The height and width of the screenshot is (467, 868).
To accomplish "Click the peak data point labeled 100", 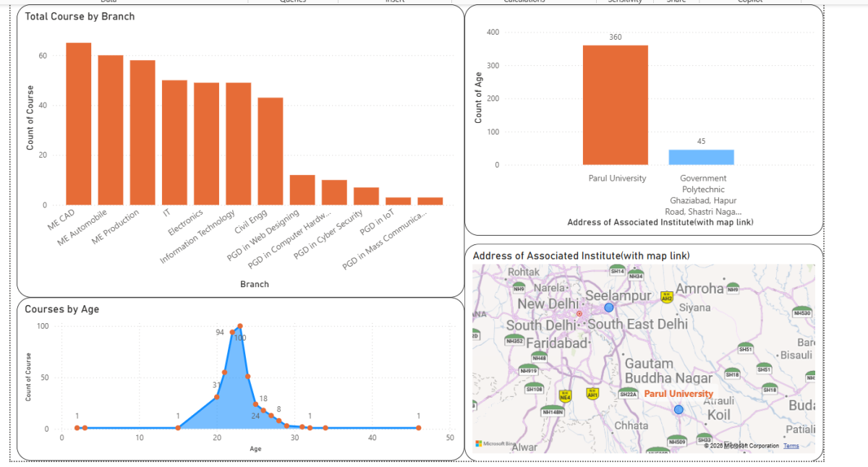I will tap(239, 326).
